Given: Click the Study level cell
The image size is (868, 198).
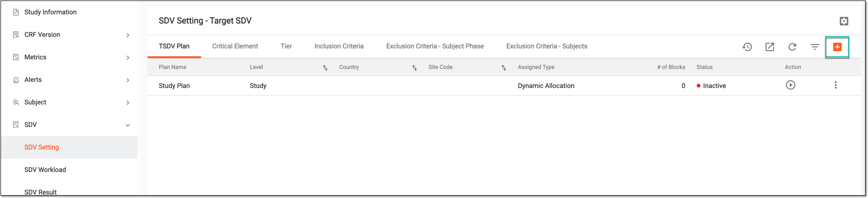Looking at the screenshot, I should point(258,86).
